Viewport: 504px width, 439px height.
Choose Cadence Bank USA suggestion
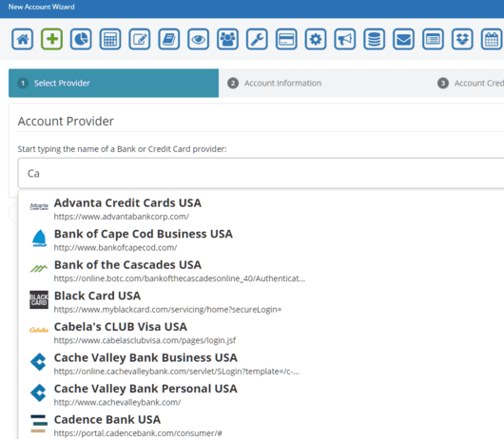pyautogui.click(x=261, y=425)
